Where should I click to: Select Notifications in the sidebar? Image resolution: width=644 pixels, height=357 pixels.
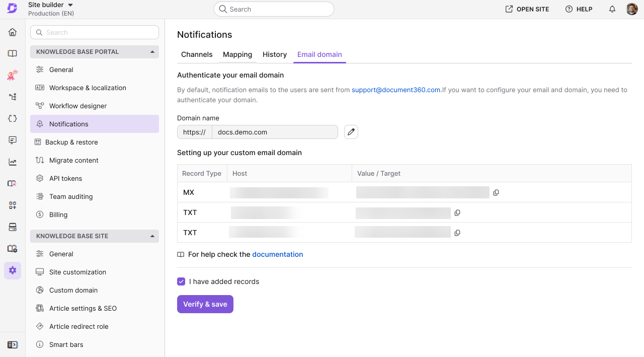tap(95, 124)
